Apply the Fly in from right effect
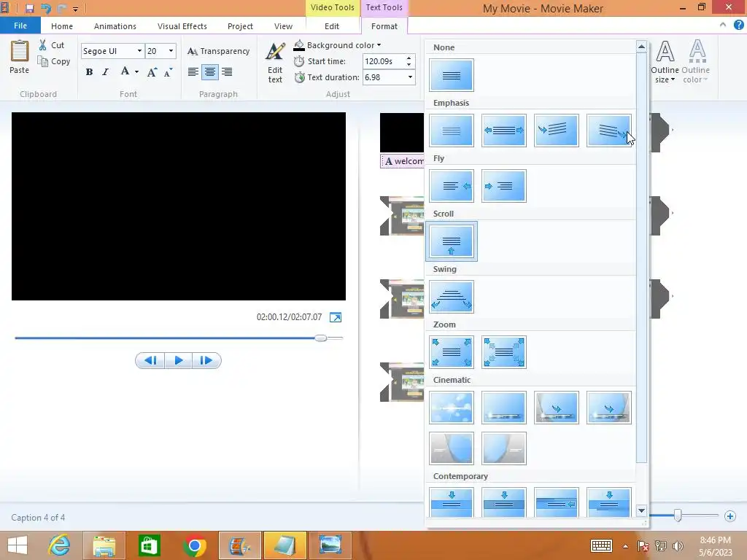Screen dimensions: 747x560 point(451,186)
